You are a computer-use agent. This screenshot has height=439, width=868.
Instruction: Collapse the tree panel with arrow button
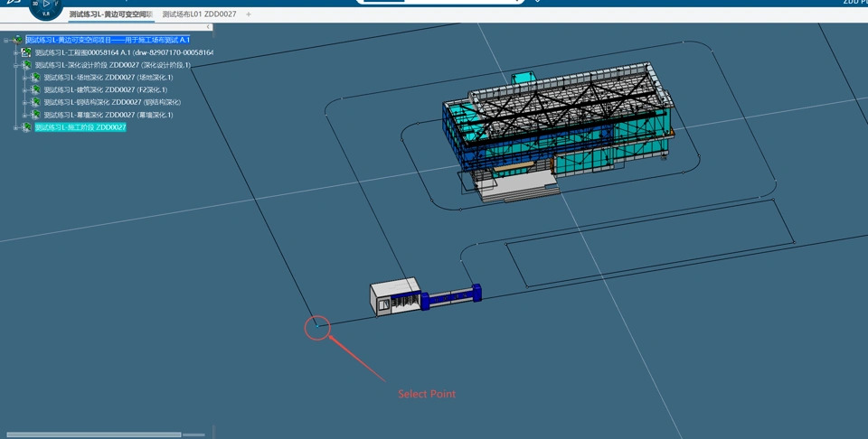pos(209,27)
